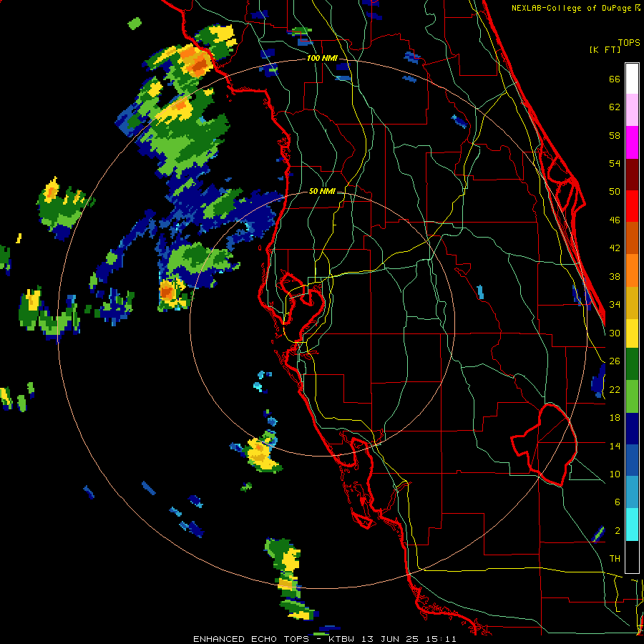Image resolution: width=644 pixels, height=644 pixels.
Task: Click the "100 NMI" range ring label
Action: (x=322, y=59)
